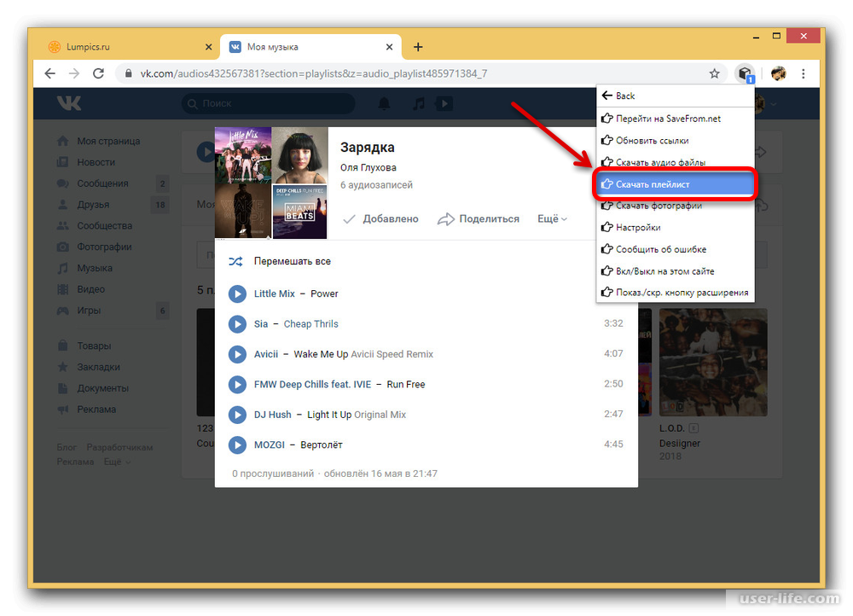This screenshot has width=853, height=616.
Task: Click the Зарядка playlist cover collage
Action: [271, 183]
